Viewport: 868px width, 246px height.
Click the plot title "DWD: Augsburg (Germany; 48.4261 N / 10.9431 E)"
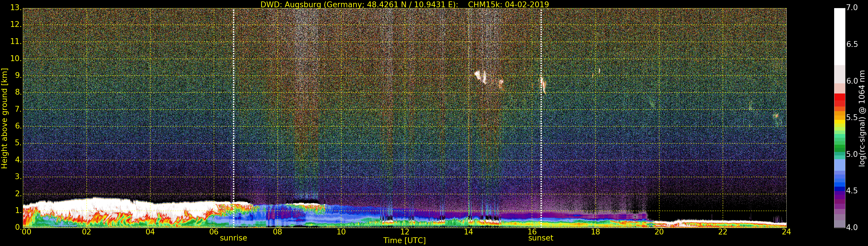[x=359, y=4]
